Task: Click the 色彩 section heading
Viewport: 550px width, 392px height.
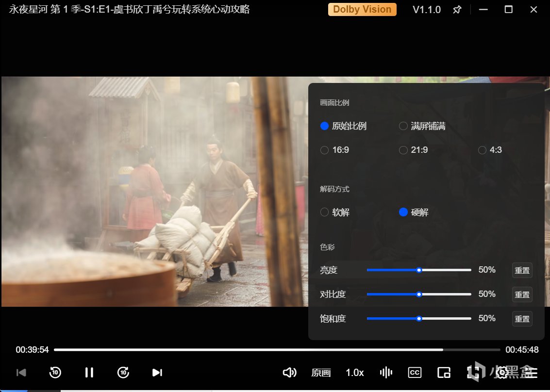Action: (x=327, y=247)
